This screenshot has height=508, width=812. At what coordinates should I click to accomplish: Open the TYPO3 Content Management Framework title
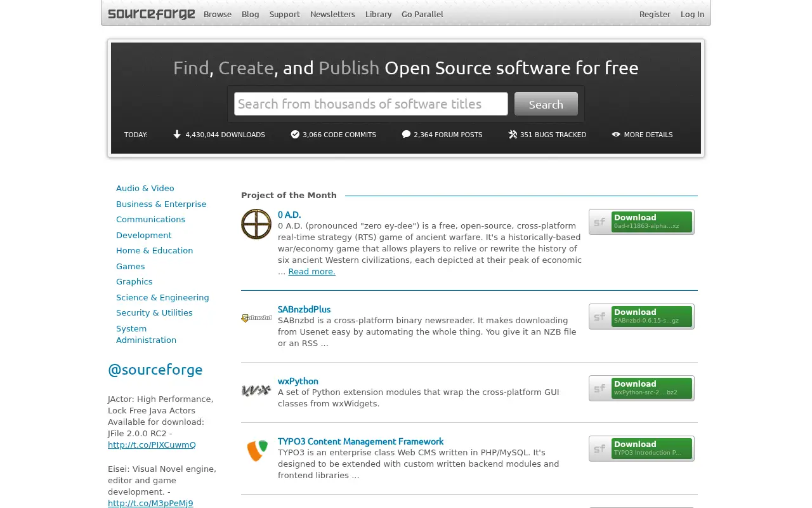pyautogui.click(x=360, y=441)
